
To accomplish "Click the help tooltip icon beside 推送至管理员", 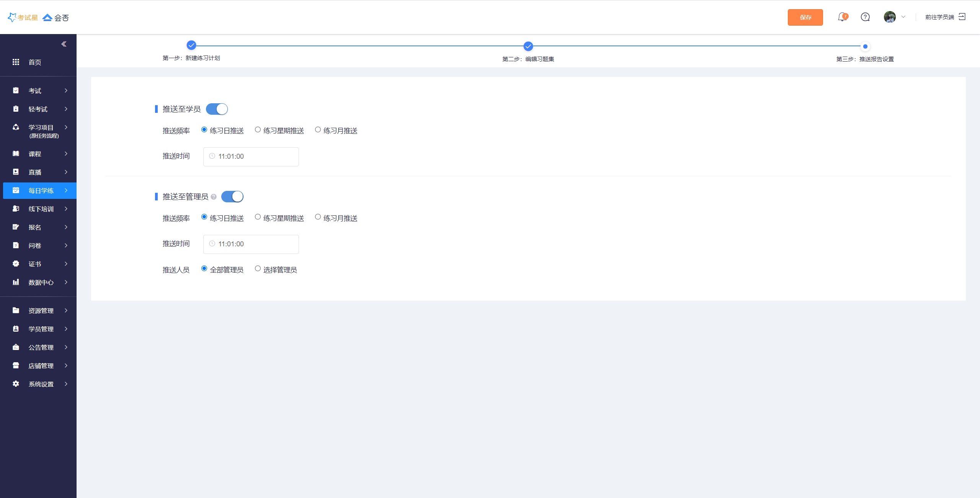I will 214,197.
